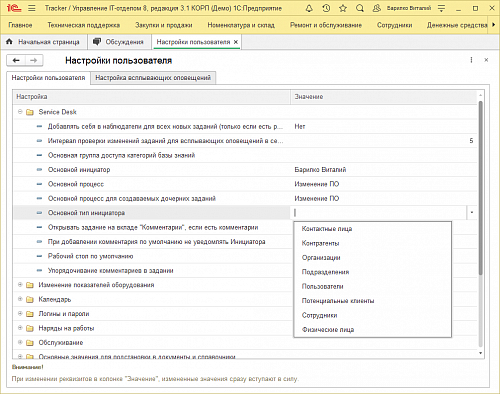Click Нет value for adding self as observer
The image size is (500, 394).
(x=300, y=126)
